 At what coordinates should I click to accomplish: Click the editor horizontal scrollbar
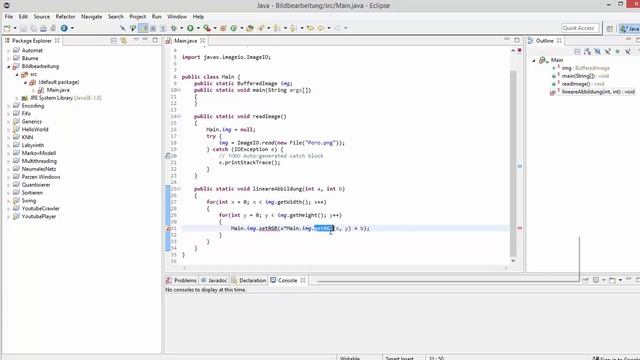[345, 268]
